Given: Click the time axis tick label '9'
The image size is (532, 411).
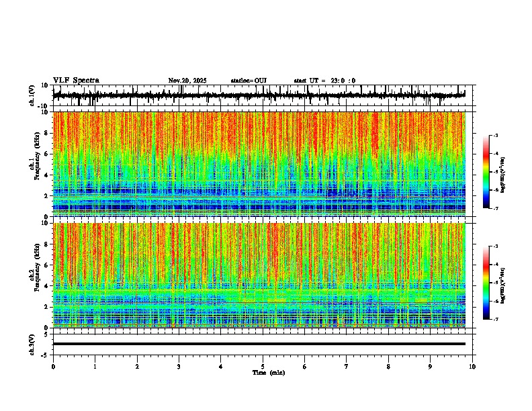Looking at the screenshot, I should coord(430,367).
